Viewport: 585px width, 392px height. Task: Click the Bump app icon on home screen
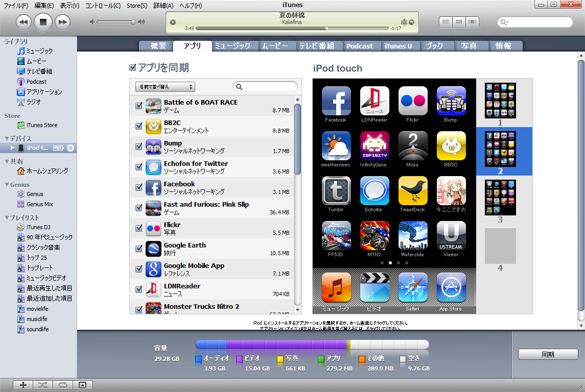tap(451, 101)
